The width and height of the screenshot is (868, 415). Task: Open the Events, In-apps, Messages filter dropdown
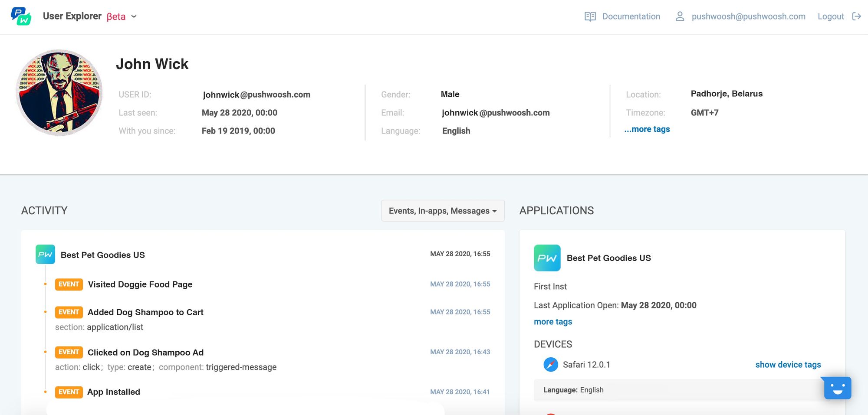443,211
